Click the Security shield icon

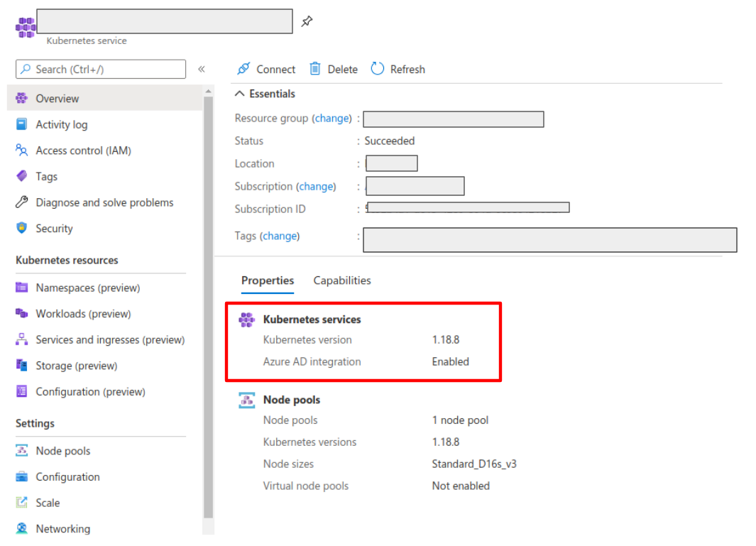tap(22, 229)
